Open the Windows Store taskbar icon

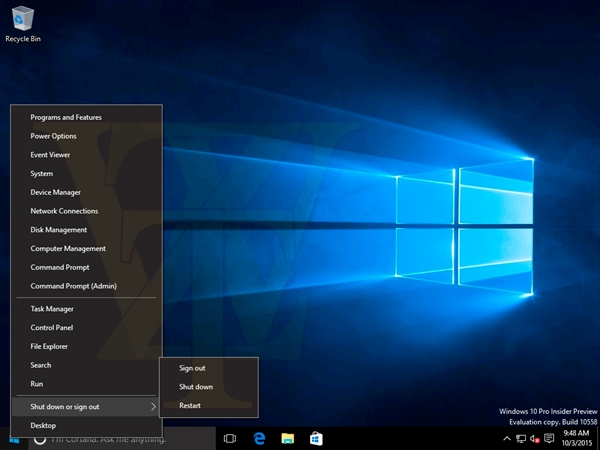pyautogui.click(x=315, y=439)
